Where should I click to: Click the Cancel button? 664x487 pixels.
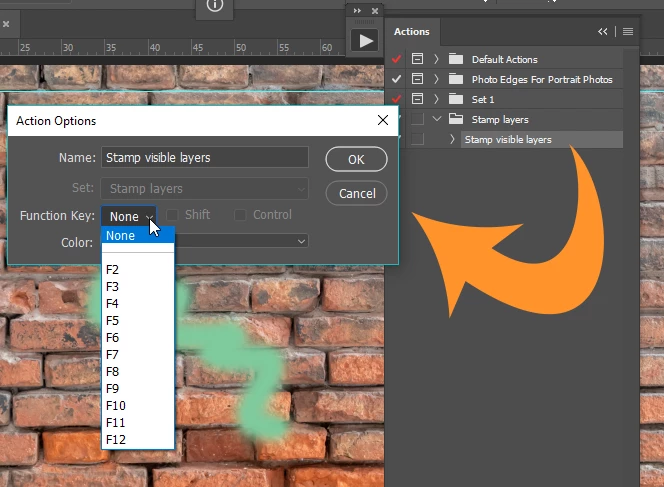tap(356, 194)
